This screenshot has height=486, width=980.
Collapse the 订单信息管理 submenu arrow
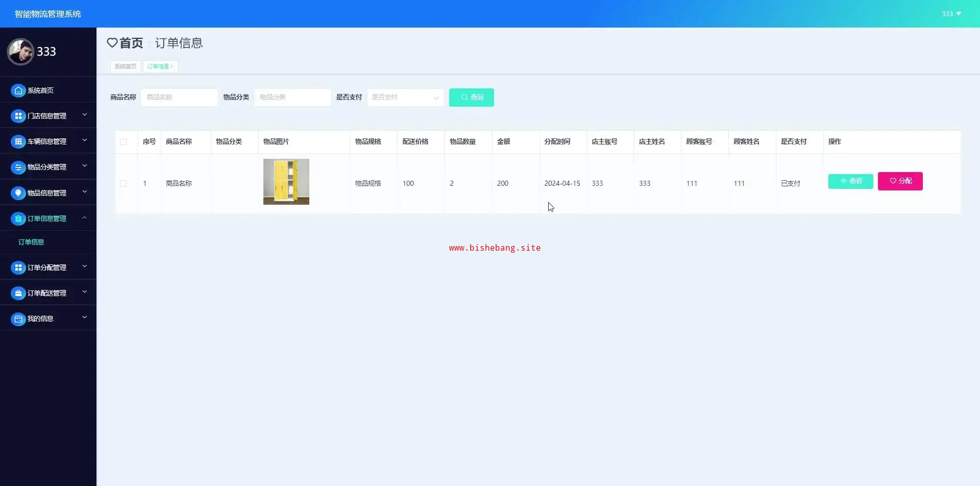click(x=85, y=217)
